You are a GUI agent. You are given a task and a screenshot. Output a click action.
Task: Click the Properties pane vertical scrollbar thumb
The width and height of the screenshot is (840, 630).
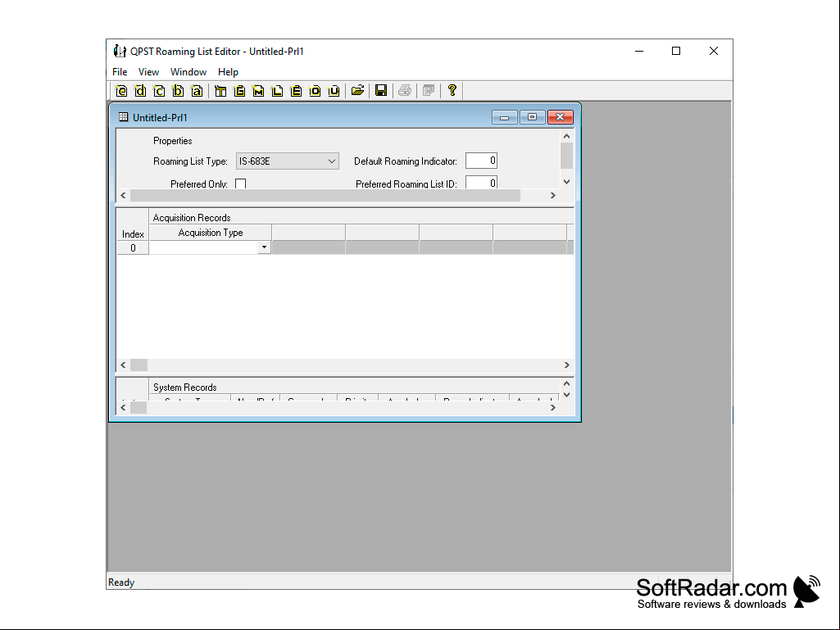tap(566, 156)
